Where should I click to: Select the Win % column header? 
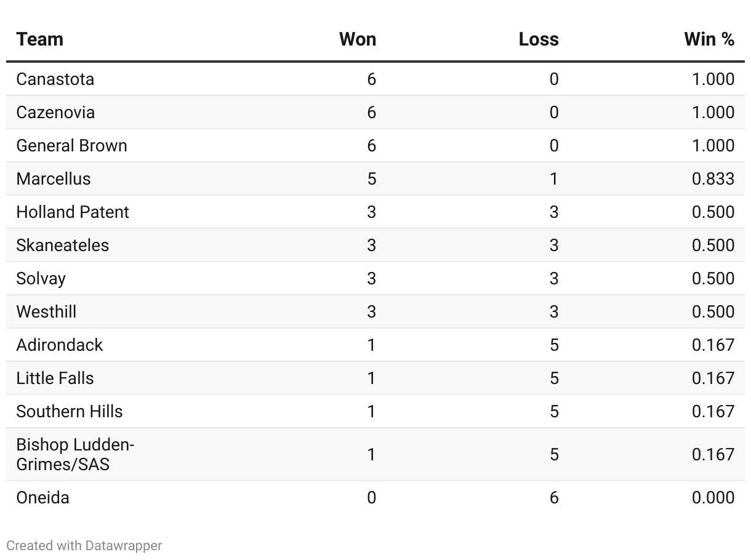(x=709, y=39)
